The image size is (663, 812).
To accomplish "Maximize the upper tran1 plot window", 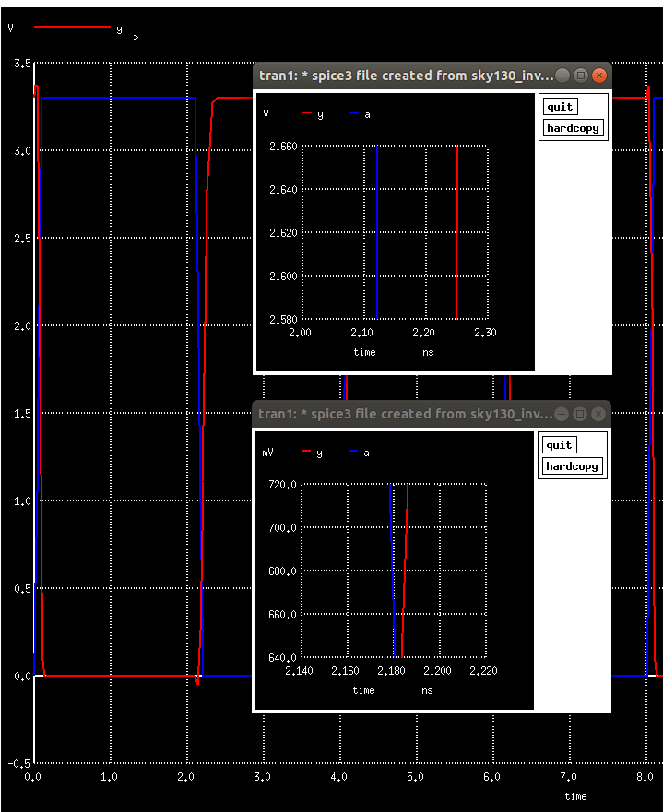I will pos(581,76).
